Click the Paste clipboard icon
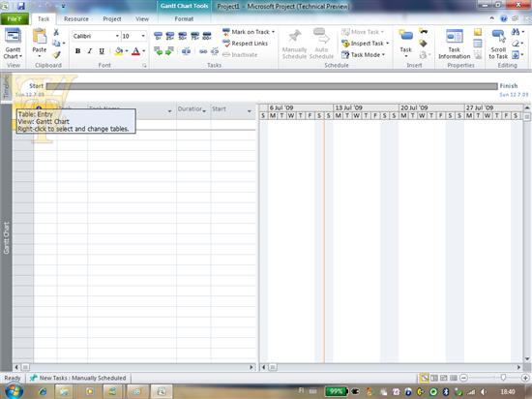The width and height of the screenshot is (532, 399). coord(40,37)
